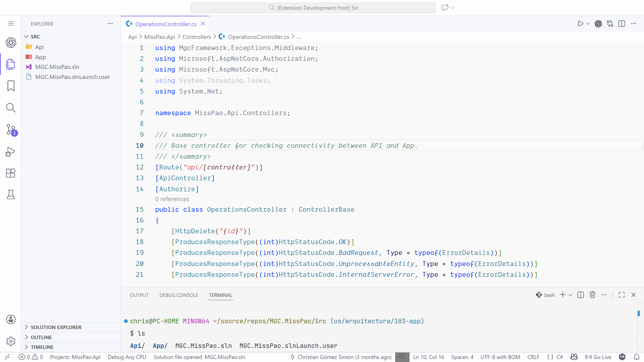The width and height of the screenshot is (644, 362).
Task: Expand the SOLUTION EXPLORER section
Action: click(56, 327)
